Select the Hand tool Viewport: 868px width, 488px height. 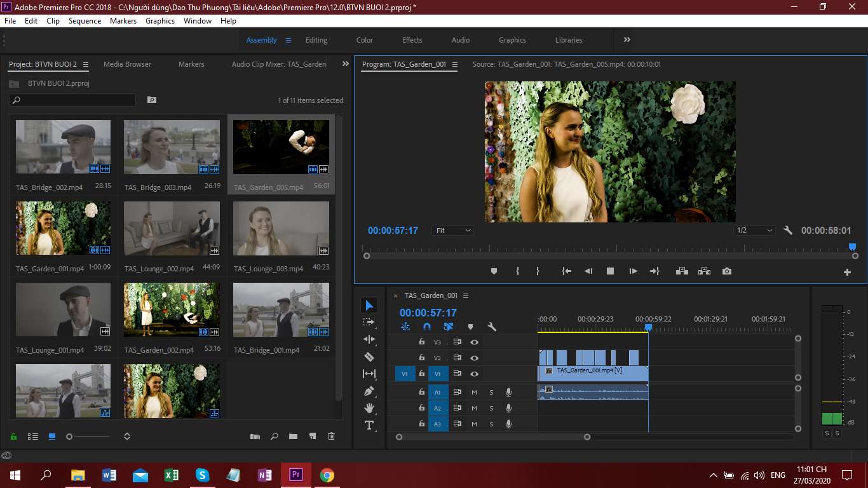pos(369,408)
